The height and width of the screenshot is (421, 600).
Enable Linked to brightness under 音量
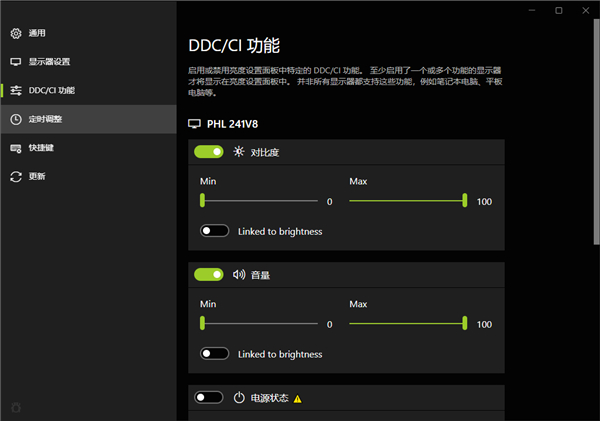tap(214, 354)
